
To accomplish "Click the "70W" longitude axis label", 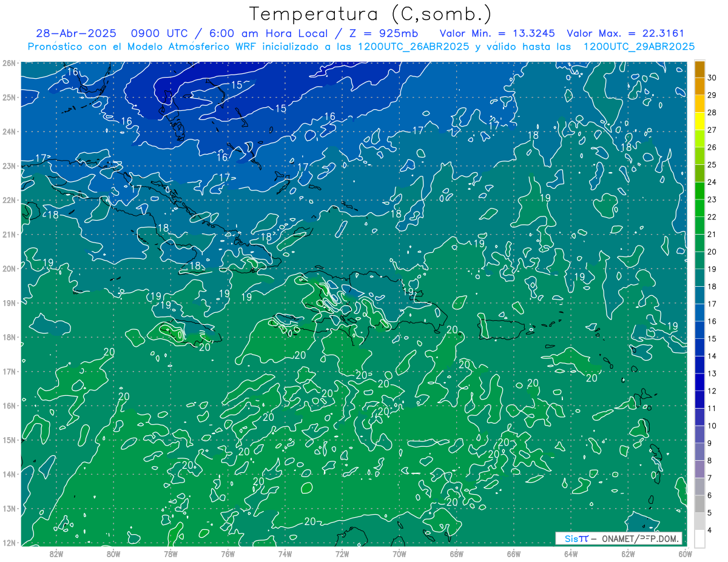I will [x=399, y=554].
